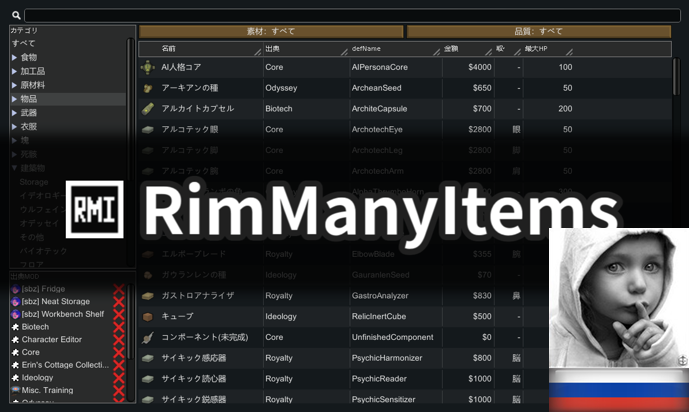Toggle red X for Erin's Cottage Collection

click(x=119, y=365)
